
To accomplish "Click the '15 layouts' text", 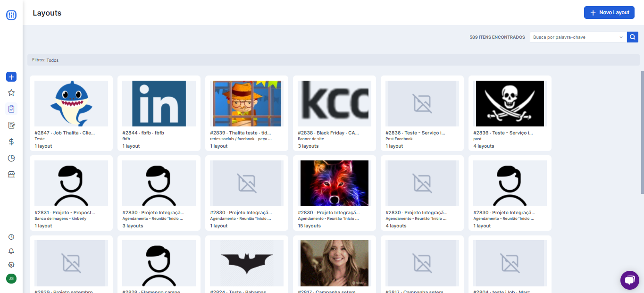I will tap(309, 226).
